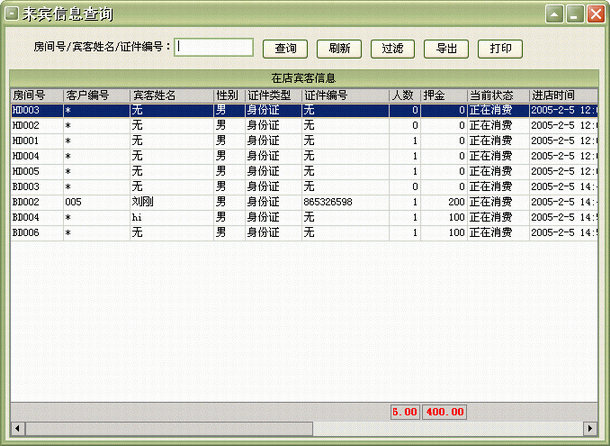Focus the room number/guest name search field

(215, 47)
